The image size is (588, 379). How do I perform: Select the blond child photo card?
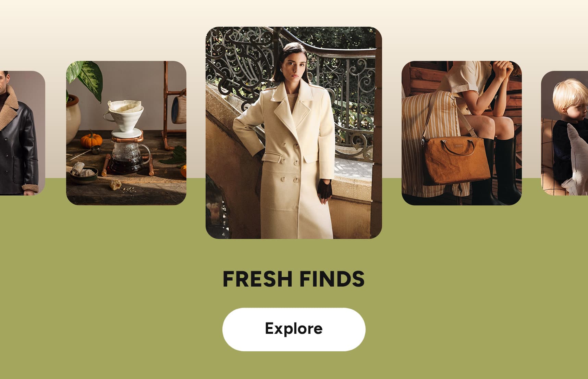tap(564, 133)
